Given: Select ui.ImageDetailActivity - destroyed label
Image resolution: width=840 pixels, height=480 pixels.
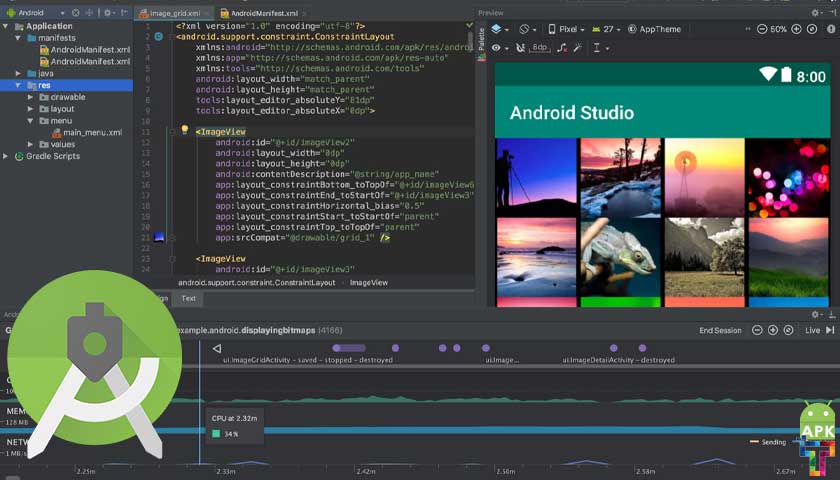Looking at the screenshot, I should click(x=618, y=360).
